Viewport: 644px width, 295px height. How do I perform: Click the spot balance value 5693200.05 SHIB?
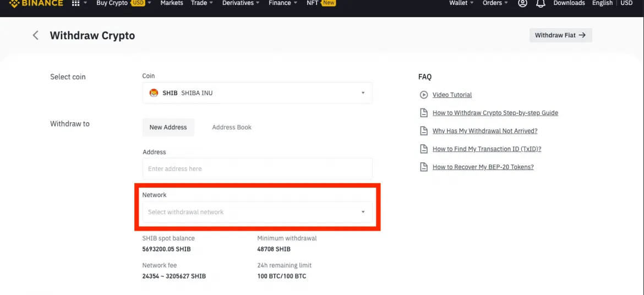coord(166,249)
